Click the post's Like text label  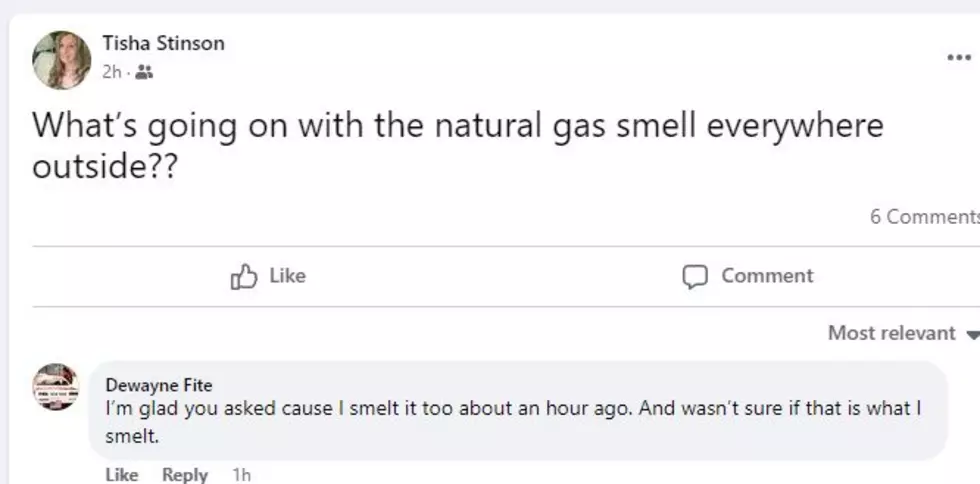coord(288,276)
